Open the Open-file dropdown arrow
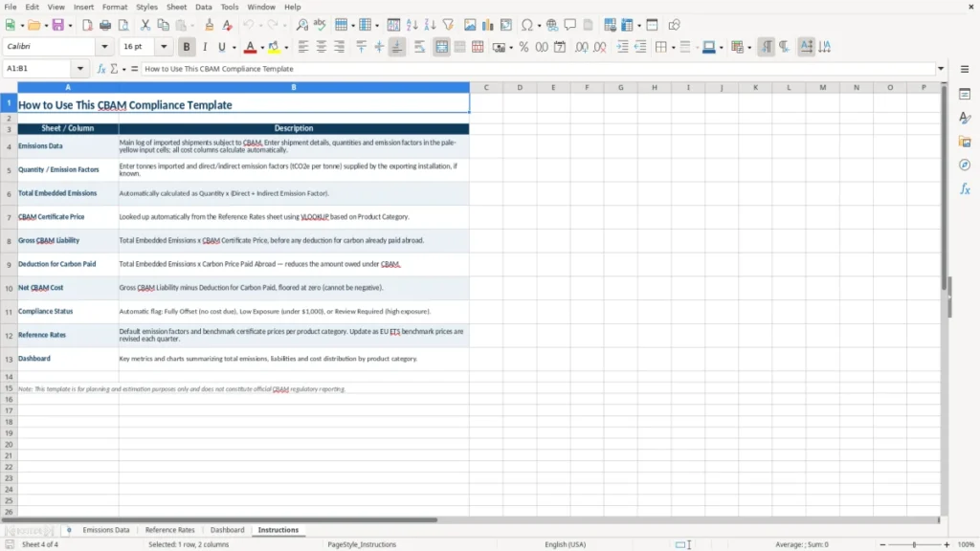 tap(46, 26)
